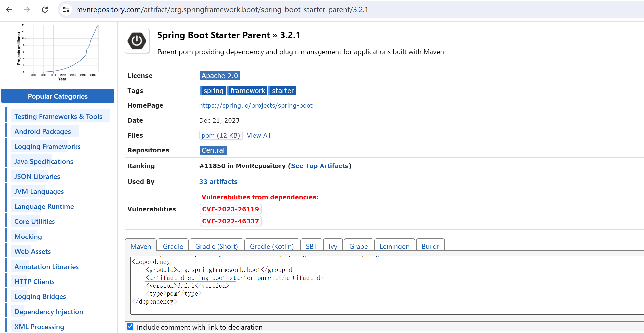Image resolution: width=644 pixels, height=333 pixels.
Task: Open the projects usage chart thumbnail
Action: tap(57, 52)
